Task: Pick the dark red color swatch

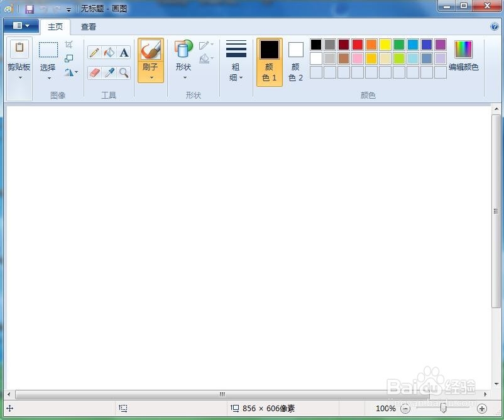Action: coord(344,45)
